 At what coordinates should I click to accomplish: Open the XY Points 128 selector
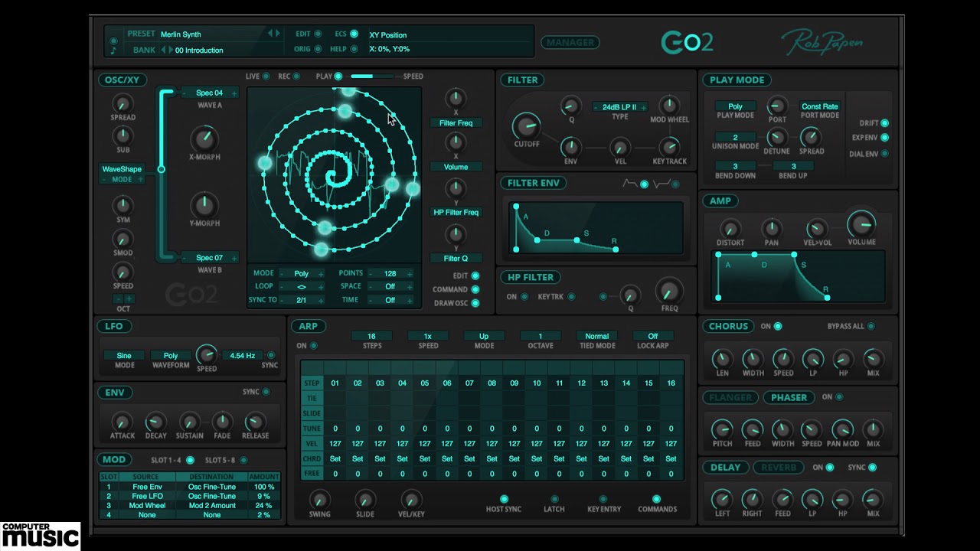[390, 273]
